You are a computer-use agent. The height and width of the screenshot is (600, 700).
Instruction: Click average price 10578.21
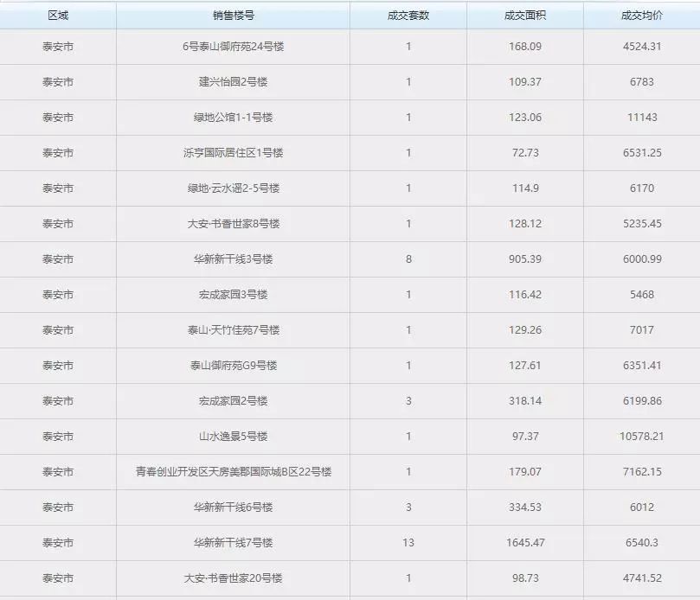click(642, 437)
